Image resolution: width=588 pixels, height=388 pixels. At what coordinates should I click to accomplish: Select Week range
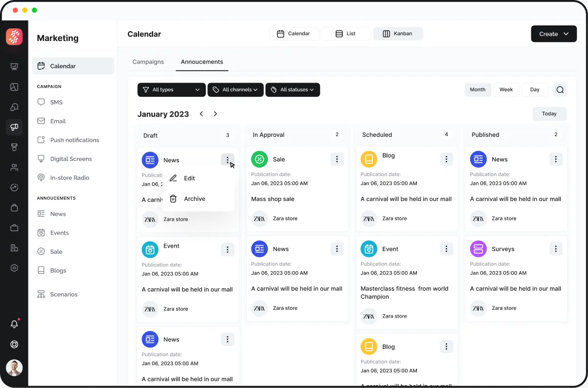506,89
